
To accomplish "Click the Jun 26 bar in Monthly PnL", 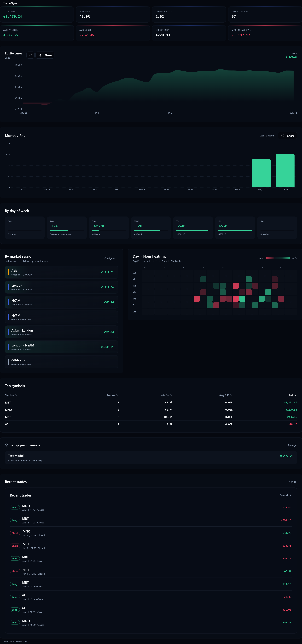I will 285,170.
